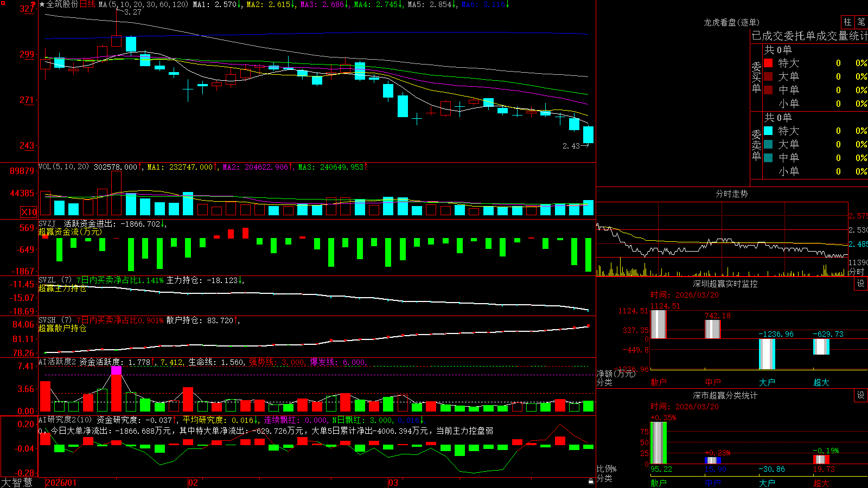Click the 今日大单净流出 summary text line
The height and width of the screenshot is (488, 868).
(266, 431)
